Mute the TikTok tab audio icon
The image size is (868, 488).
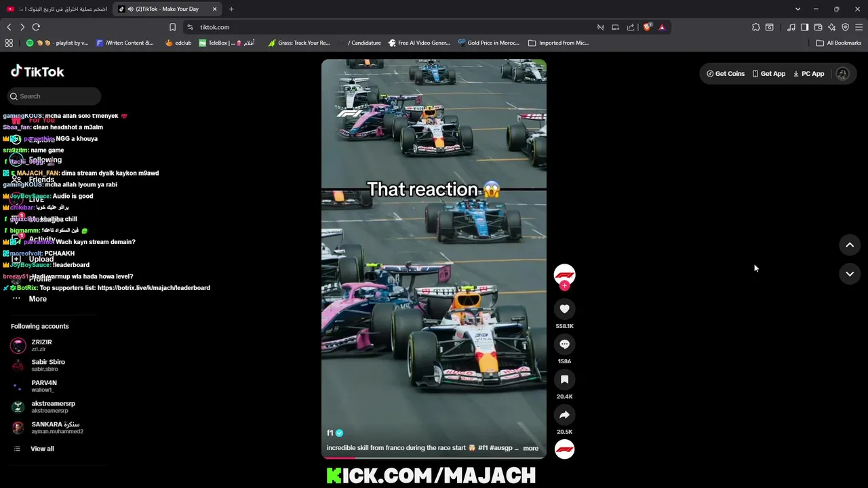[x=130, y=9]
